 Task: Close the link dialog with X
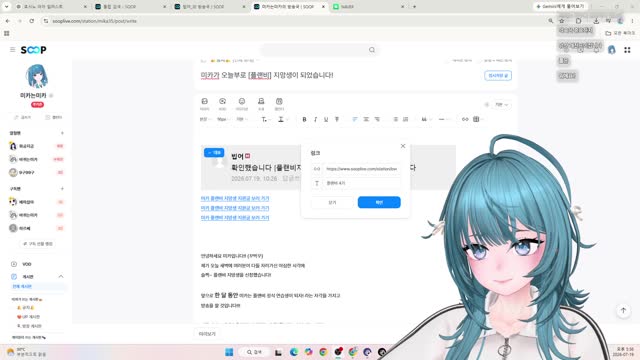(x=403, y=146)
